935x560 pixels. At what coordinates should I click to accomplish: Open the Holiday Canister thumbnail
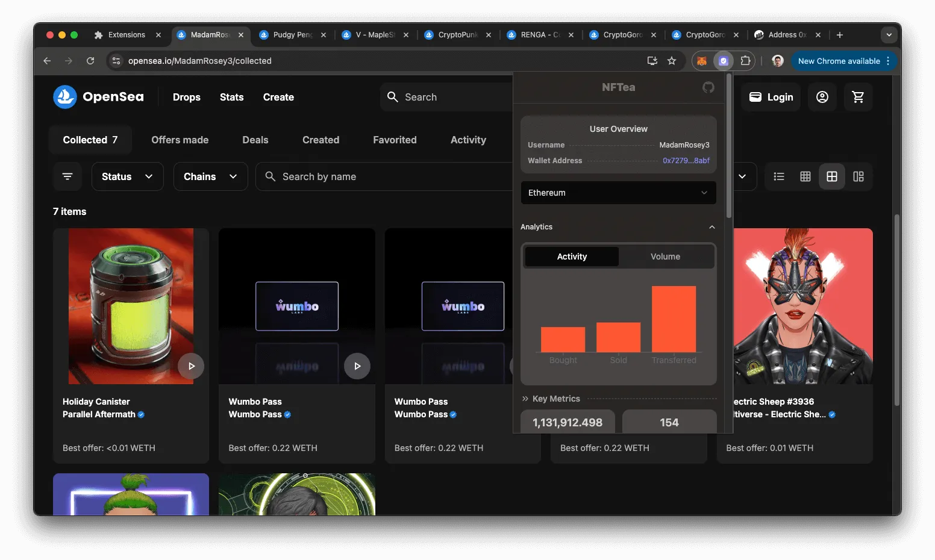pyautogui.click(x=131, y=306)
